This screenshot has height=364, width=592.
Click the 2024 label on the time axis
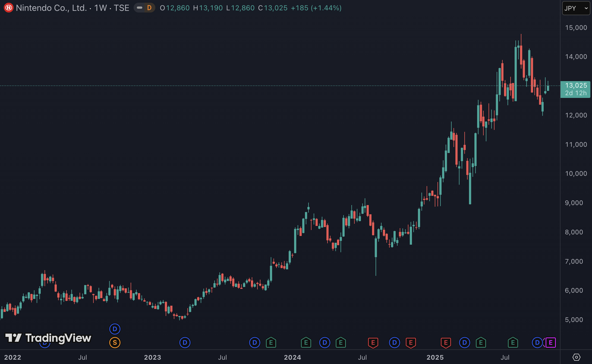pyautogui.click(x=292, y=357)
